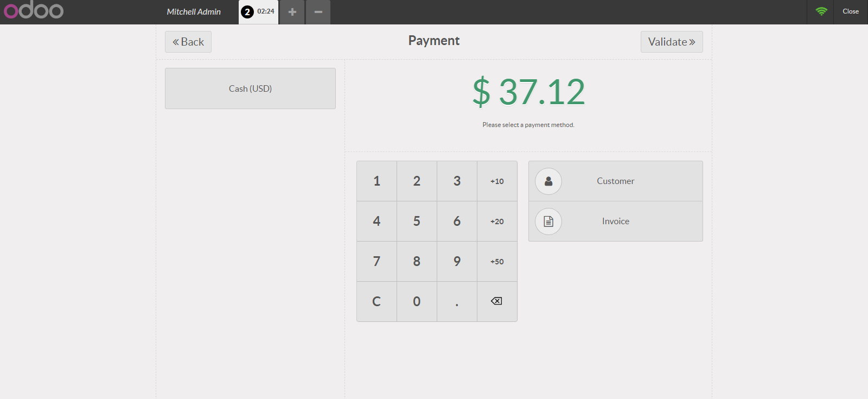
Task: Validate the payment
Action: click(672, 42)
